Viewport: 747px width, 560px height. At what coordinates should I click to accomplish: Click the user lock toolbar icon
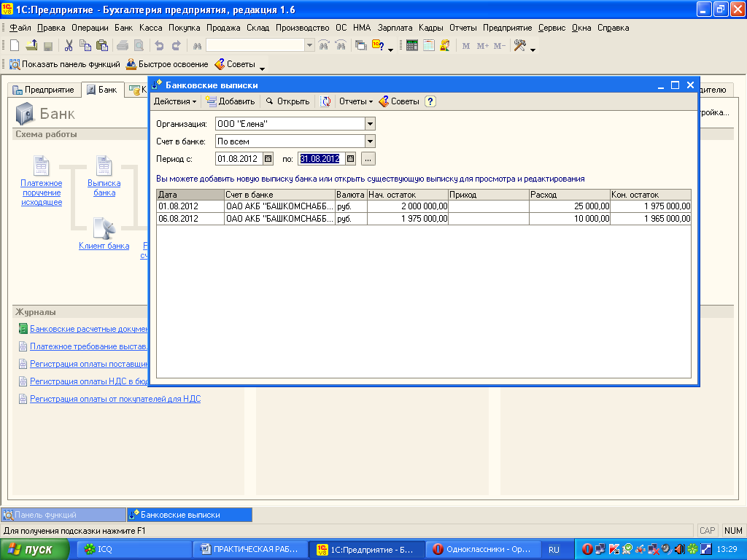pyautogui.click(x=445, y=46)
